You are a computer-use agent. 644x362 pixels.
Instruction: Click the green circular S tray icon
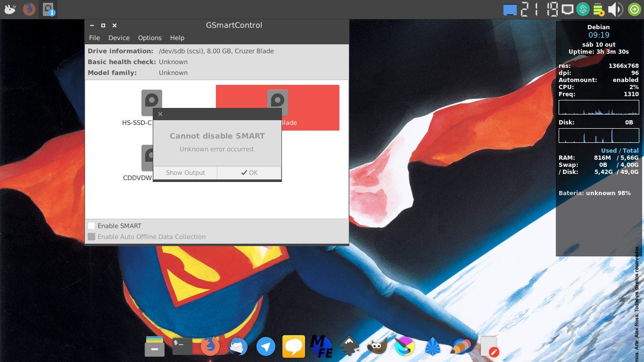coord(583,9)
